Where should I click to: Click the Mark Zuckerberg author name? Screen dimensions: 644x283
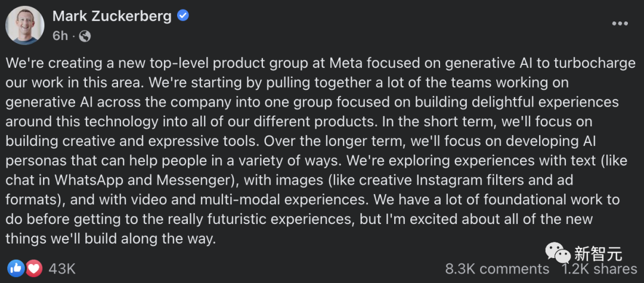tap(112, 16)
